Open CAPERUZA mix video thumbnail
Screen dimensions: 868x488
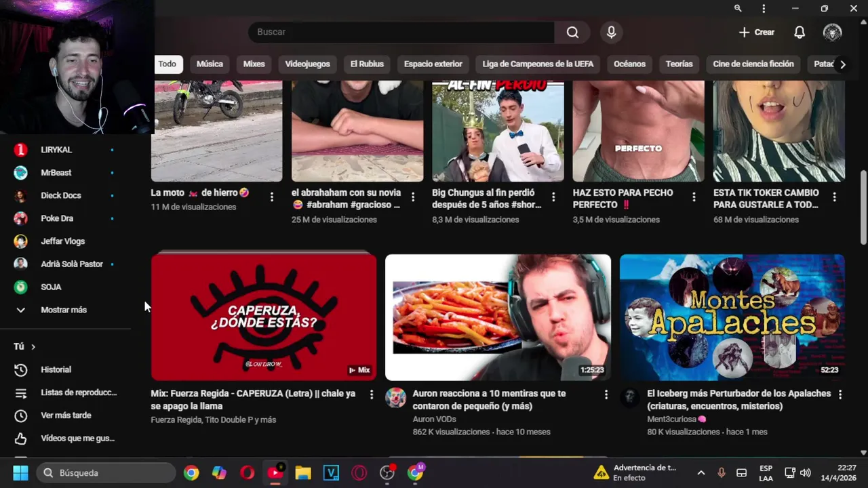[x=263, y=317]
